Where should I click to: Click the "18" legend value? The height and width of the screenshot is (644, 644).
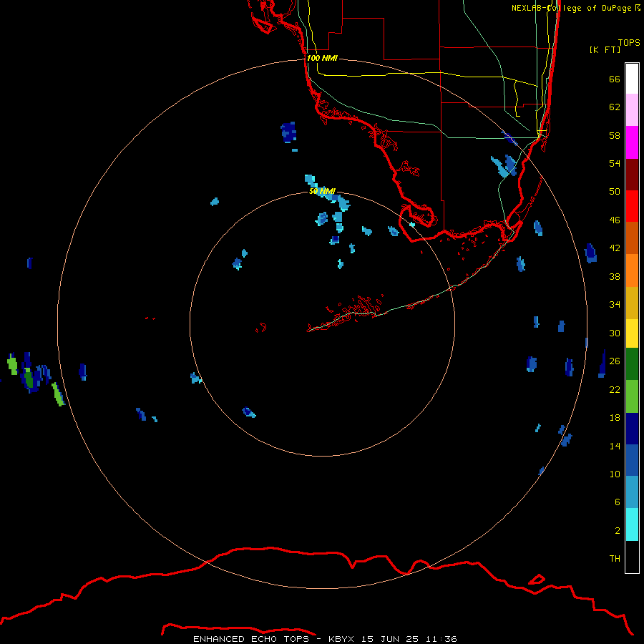coord(615,418)
